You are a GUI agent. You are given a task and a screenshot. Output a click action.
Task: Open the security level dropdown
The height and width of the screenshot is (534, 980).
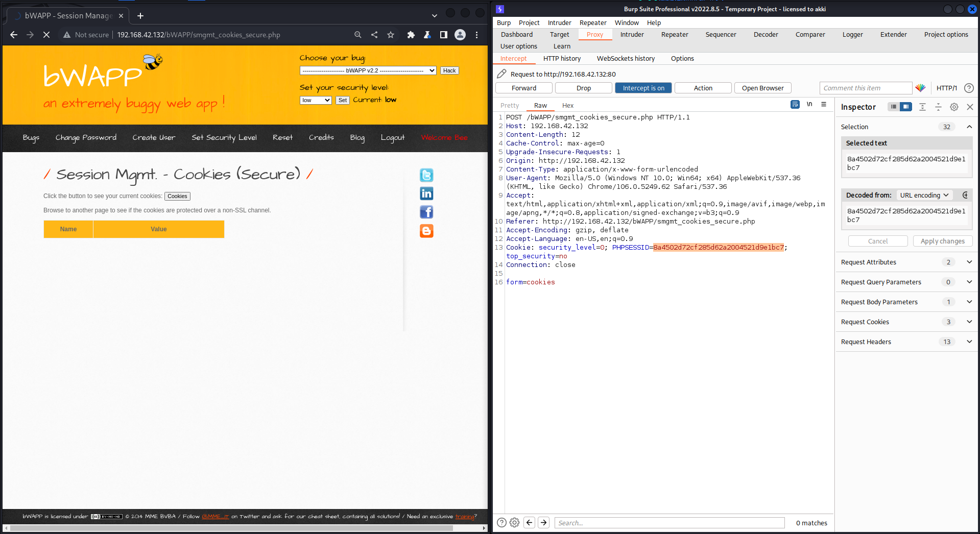tap(316, 100)
